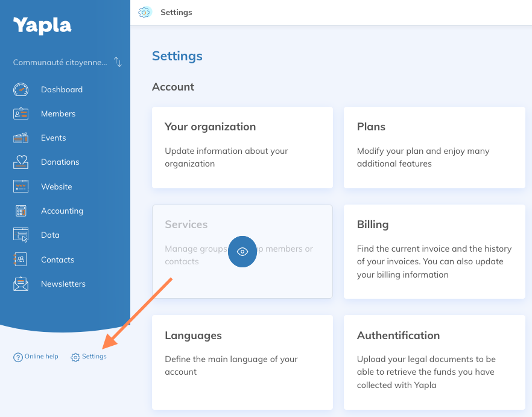Image resolution: width=532 pixels, height=417 pixels.
Task: Open the Newsletters menu item
Action: 63,284
